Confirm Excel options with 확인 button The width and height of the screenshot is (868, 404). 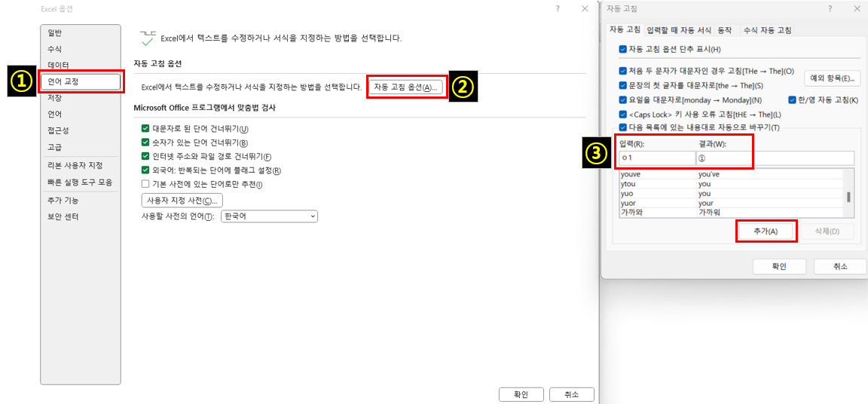[521, 395]
